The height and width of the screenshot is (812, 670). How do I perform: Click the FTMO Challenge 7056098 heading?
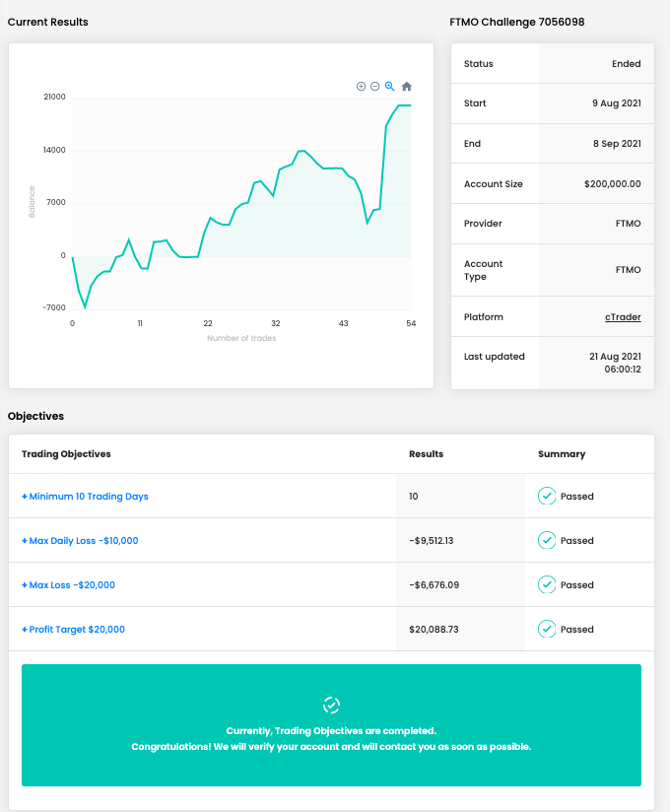tap(516, 22)
